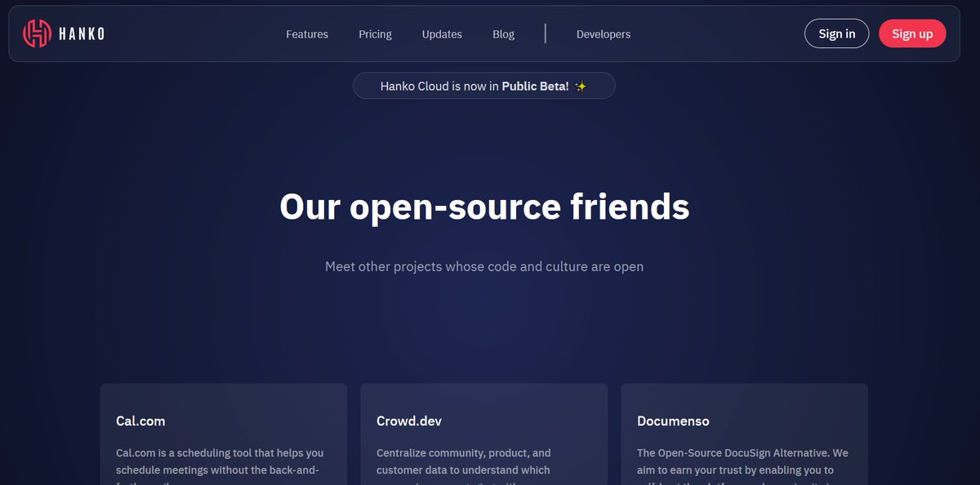Navigate to the Pricing page
Image resolution: width=980 pixels, height=485 pixels.
point(375,34)
